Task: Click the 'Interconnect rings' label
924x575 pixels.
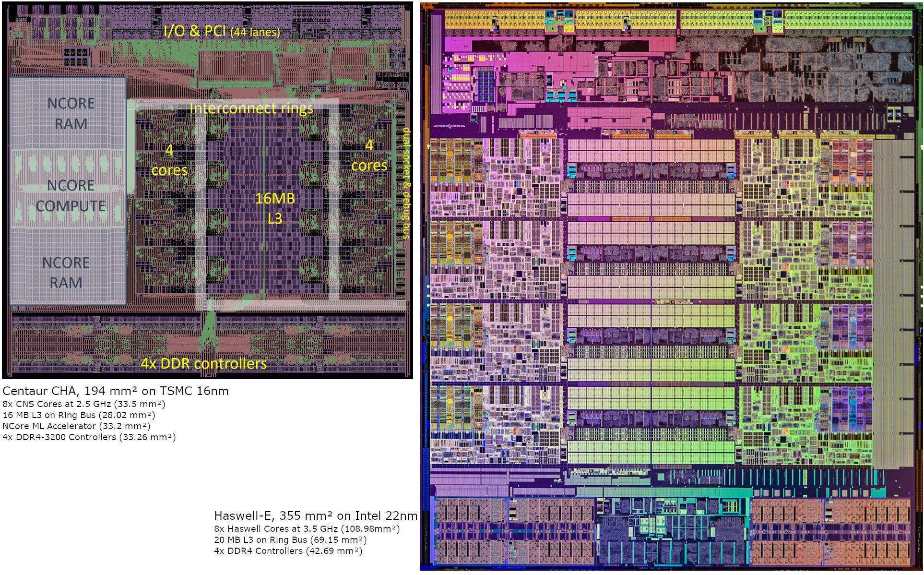Action: point(252,108)
